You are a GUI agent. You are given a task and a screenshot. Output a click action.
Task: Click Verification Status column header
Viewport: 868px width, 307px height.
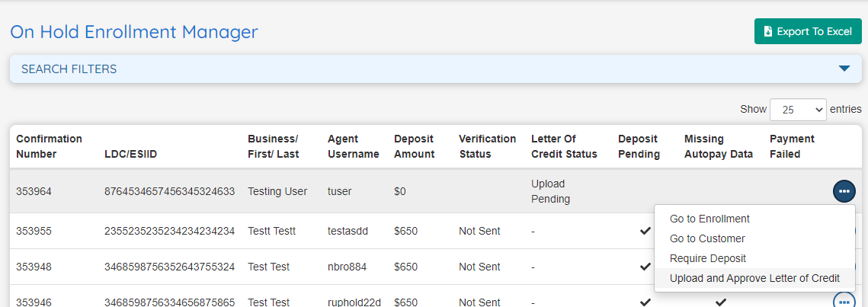point(487,146)
